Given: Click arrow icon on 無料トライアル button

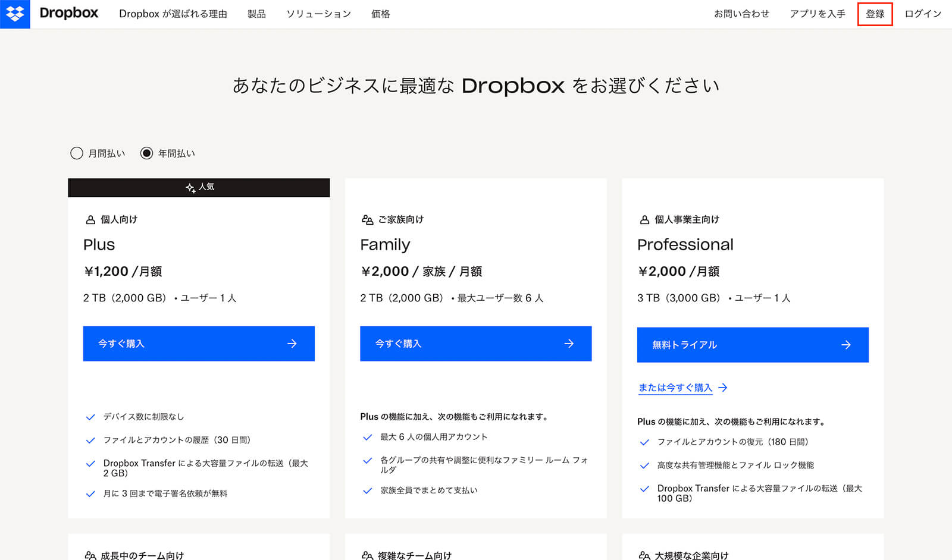Looking at the screenshot, I should (x=846, y=345).
